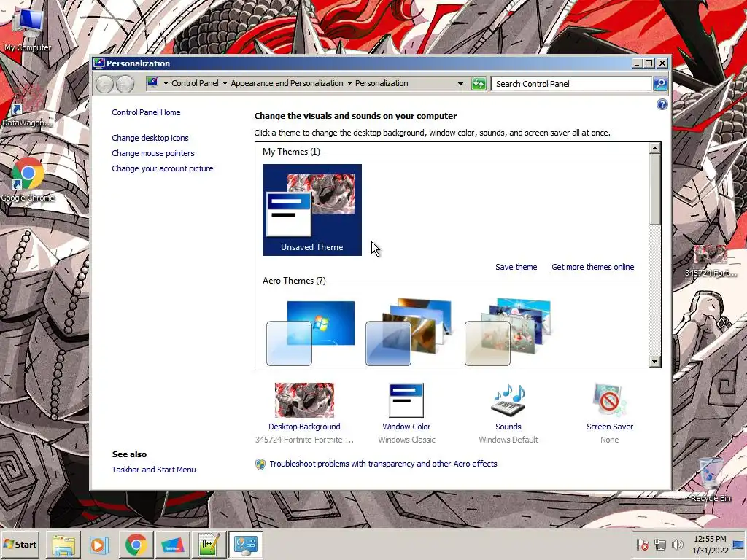Click Appearance and Personalization breadcrumb
Image resolution: width=747 pixels, height=560 pixels.
(287, 83)
